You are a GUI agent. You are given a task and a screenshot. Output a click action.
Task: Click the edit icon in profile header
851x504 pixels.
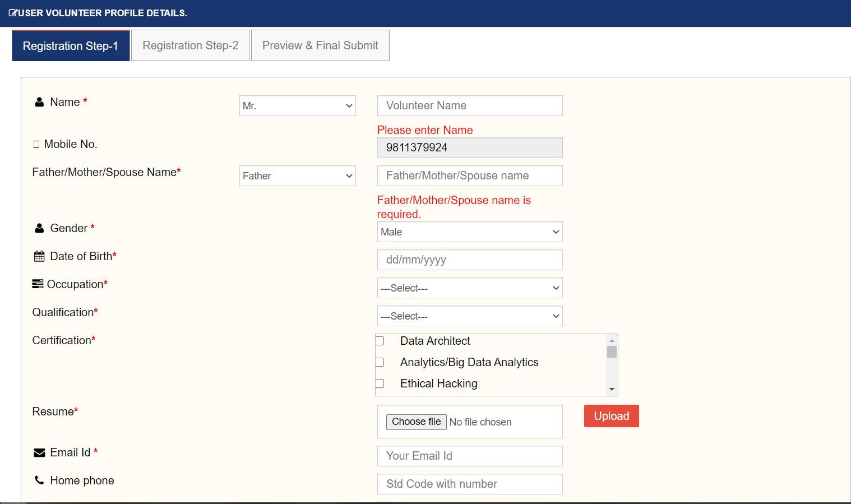tap(13, 13)
